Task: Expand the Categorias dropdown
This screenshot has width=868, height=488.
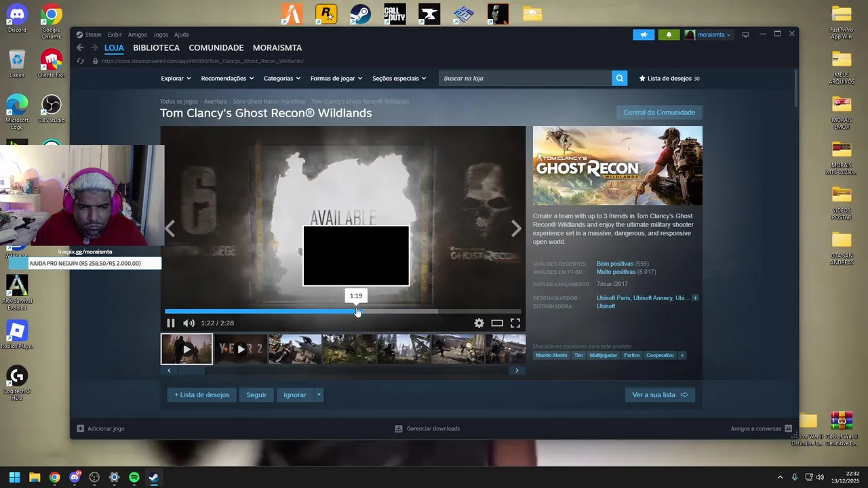Action: tap(282, 79)
